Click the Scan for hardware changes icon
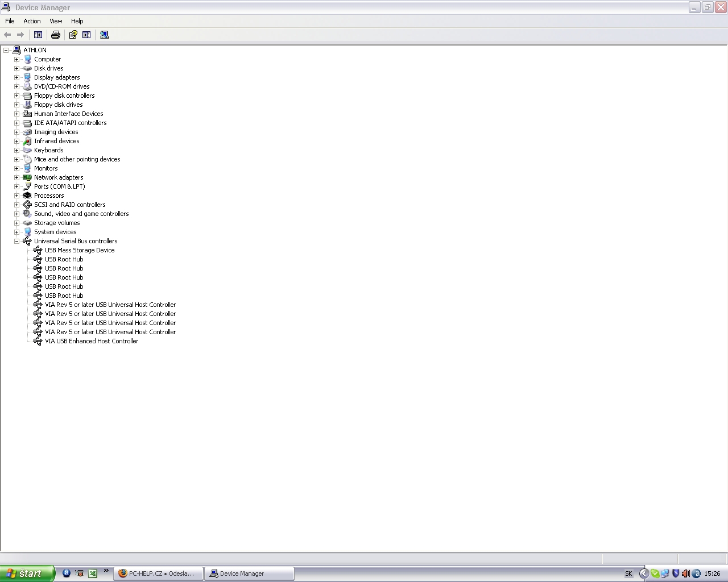 pos(104,35)
